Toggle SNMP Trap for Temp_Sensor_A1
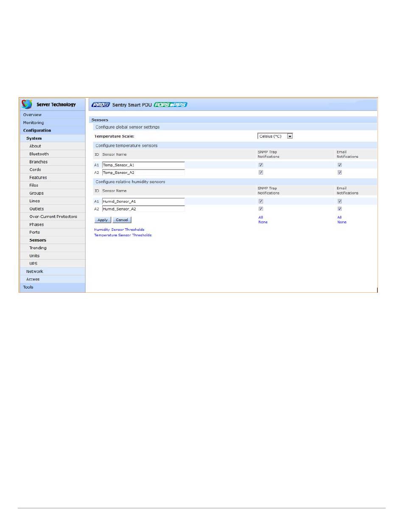The height and width of the screenshot is (532, 403). click(x=261, y=165)
